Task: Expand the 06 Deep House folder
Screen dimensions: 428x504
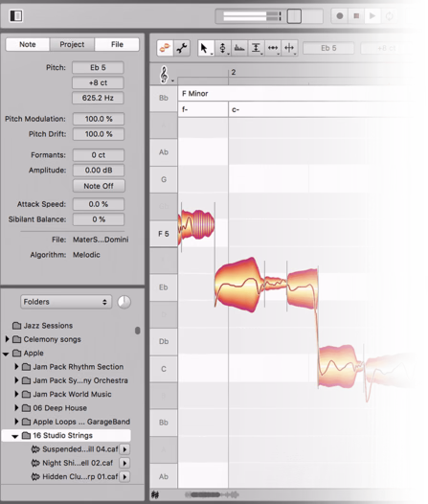Action: (16, 408)
